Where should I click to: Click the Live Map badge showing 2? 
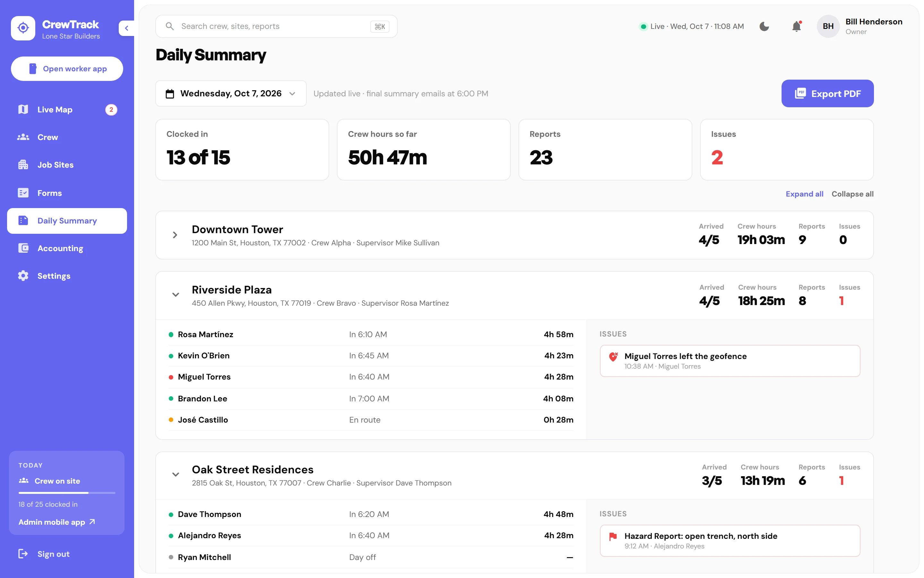[x=111, y=110]
